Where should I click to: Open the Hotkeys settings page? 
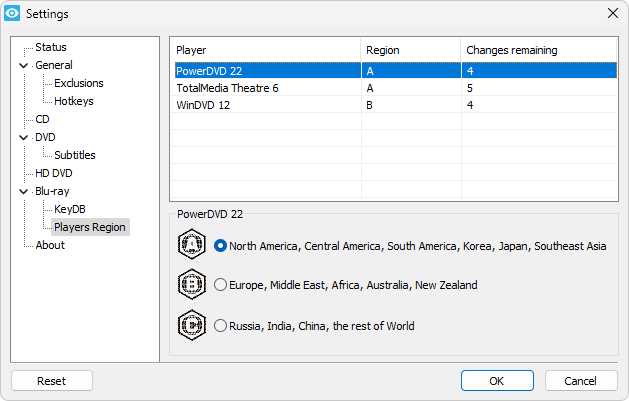pos(74,101)
